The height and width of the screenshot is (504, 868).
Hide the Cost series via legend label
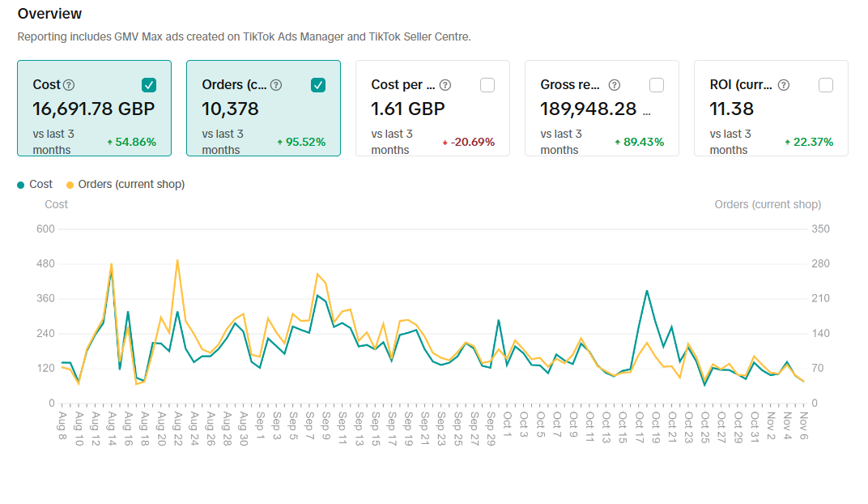click(41, 184)
